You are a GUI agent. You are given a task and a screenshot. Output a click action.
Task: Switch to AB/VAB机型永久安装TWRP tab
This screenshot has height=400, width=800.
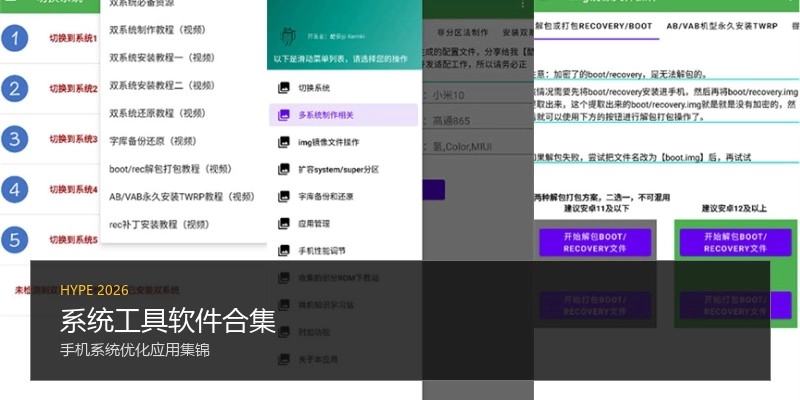722,26
